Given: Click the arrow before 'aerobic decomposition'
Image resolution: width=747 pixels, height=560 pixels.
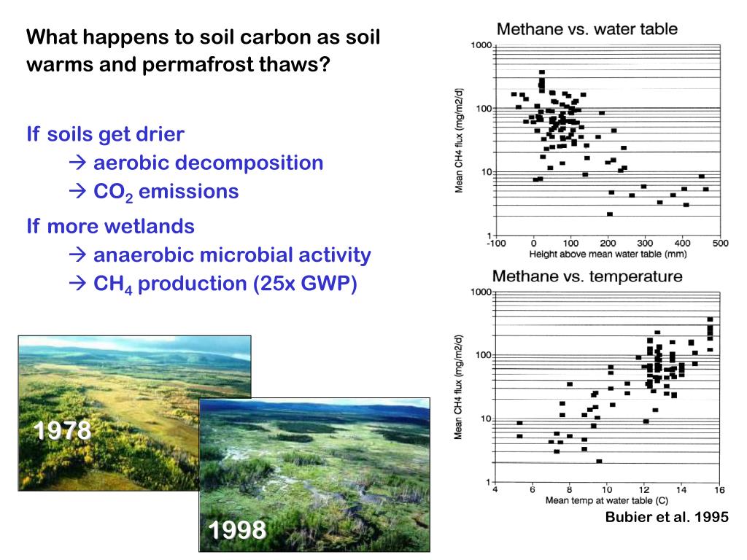Looking at the screenshot, I should (77, 163).
